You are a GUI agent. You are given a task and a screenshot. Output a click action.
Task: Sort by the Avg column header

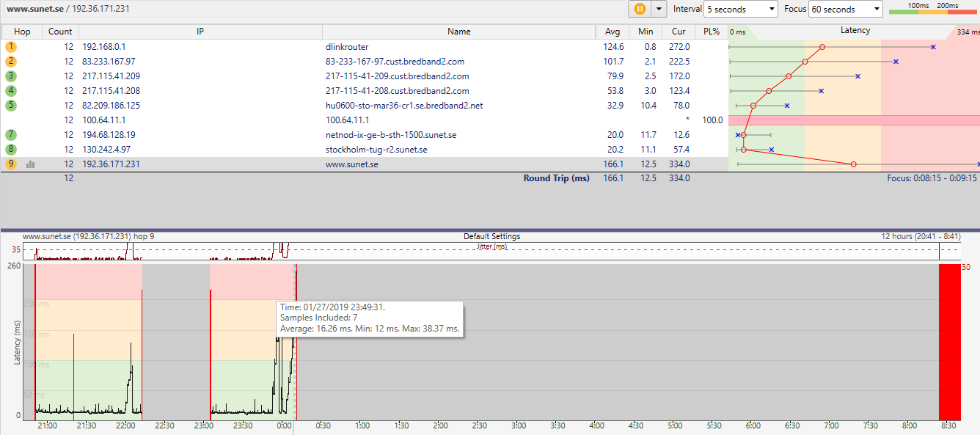pos(612,32)
